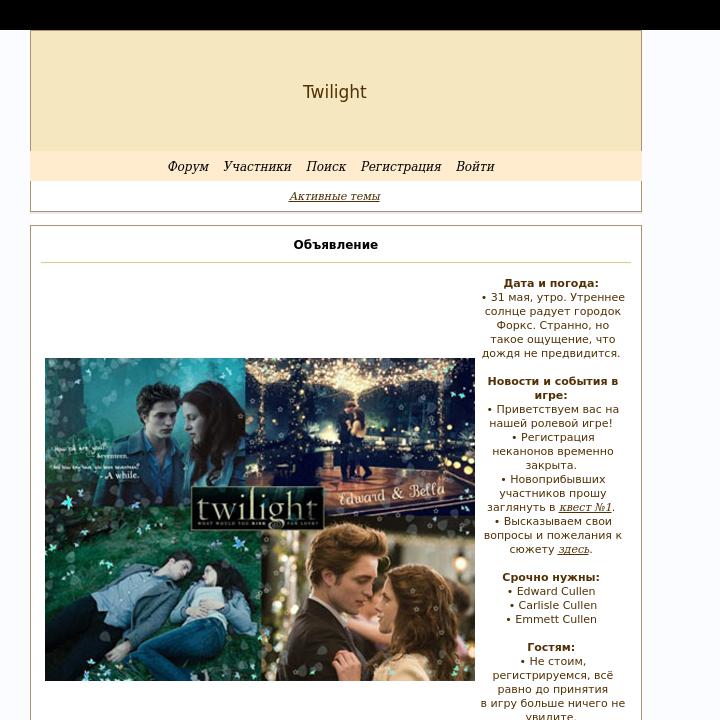Click the Срочно нужны heading
720x720 pixels.
coord(551,577)
